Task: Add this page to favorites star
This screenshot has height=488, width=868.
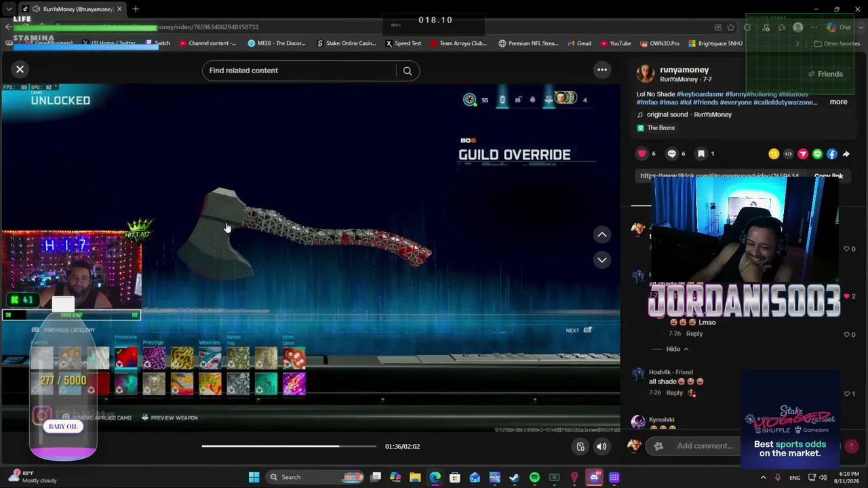Action: (x=731, y=27)
